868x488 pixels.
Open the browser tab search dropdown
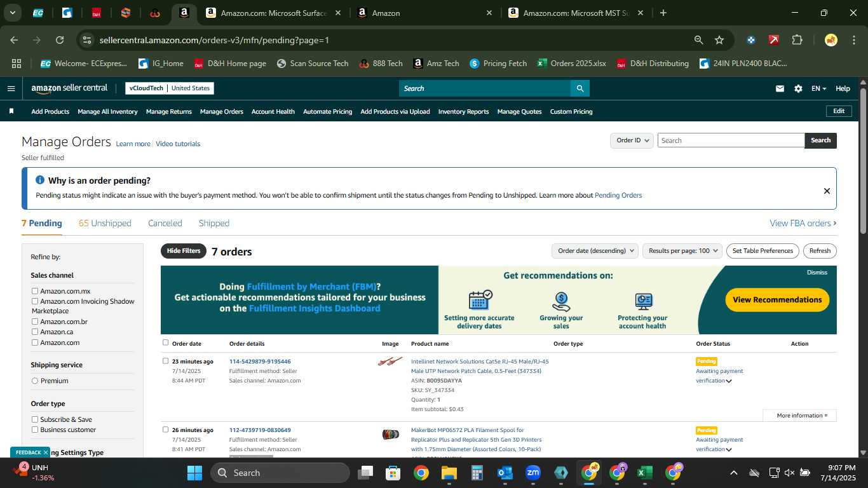pos(13,13)
